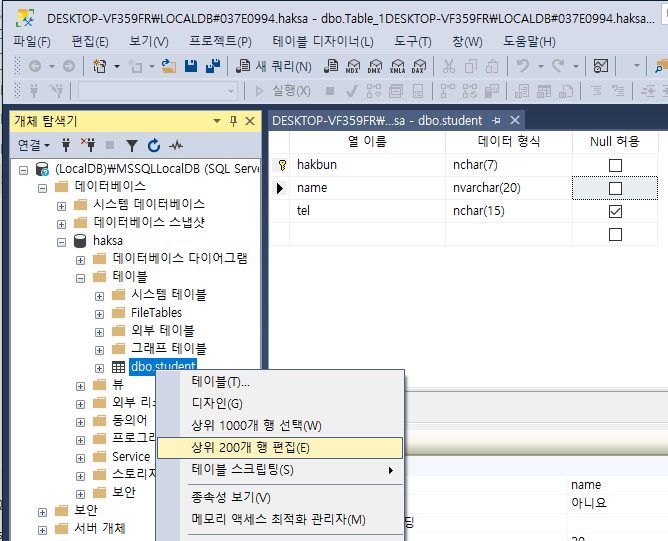This screenshot has height=541, width=668.
Task: Click the 새 쿼리(N) button
Action: click(274, 66)
